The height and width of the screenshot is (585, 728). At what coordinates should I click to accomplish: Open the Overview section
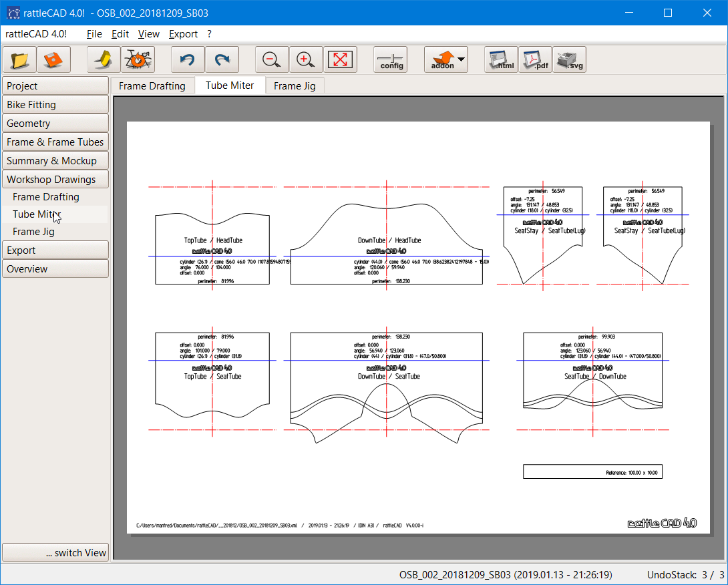click(x=55, y=269)
